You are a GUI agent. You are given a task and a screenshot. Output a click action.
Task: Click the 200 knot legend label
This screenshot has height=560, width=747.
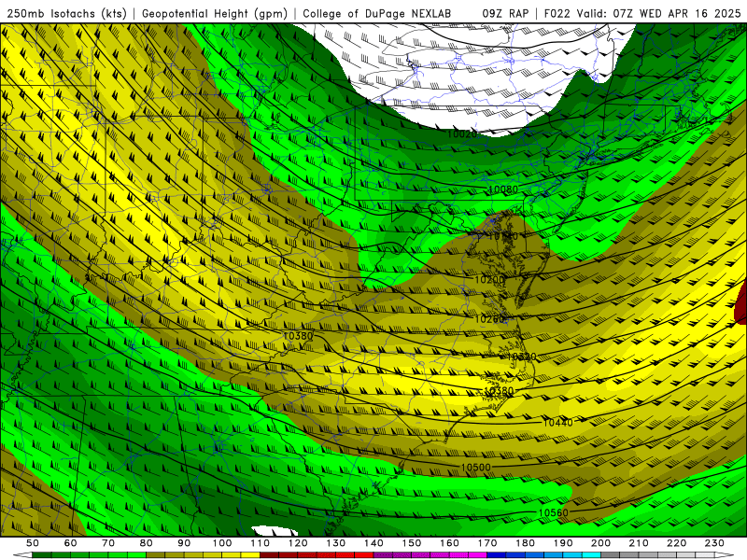600,543
